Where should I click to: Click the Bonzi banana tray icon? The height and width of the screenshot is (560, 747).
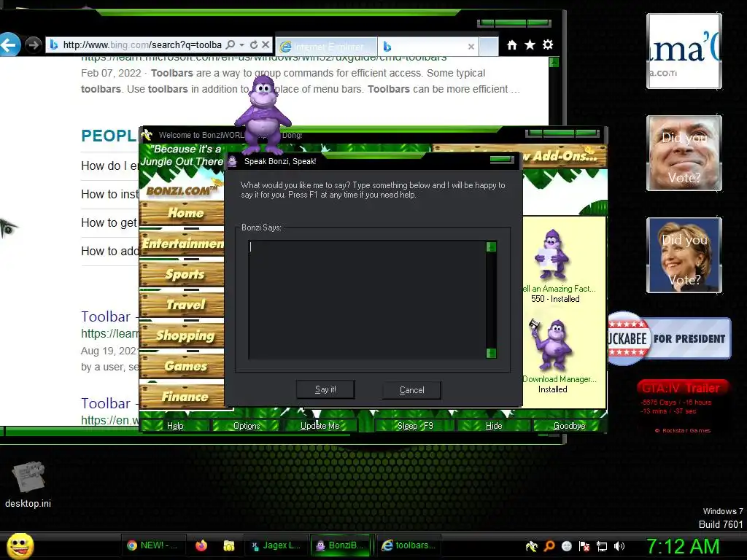pyautogui.click(x=532, y=546)
